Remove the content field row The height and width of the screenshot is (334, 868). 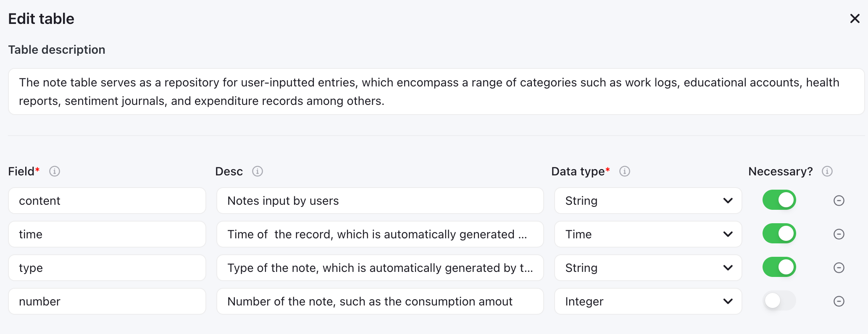839,201
